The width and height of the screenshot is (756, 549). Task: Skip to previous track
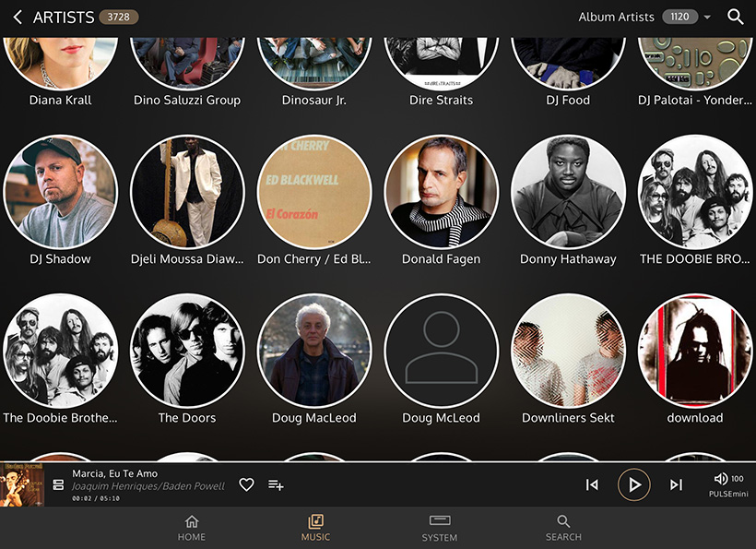pyautogui.click(x=592, y=484)
